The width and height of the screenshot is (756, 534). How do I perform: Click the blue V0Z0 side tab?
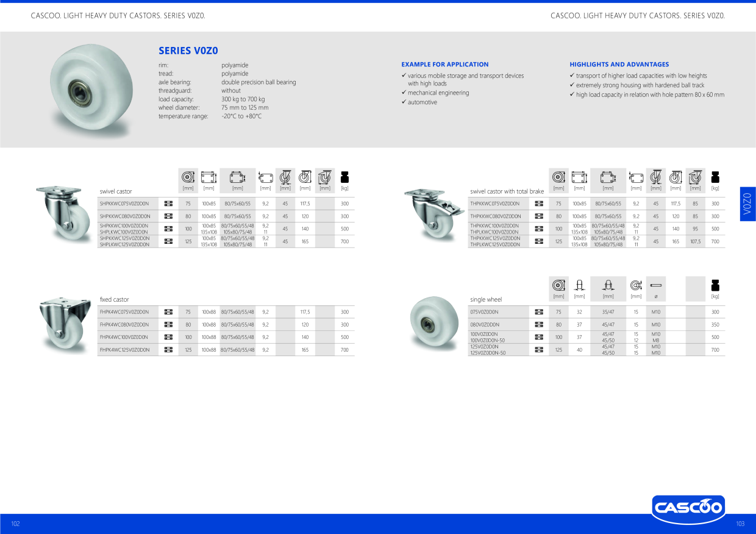tap(748, 204)
